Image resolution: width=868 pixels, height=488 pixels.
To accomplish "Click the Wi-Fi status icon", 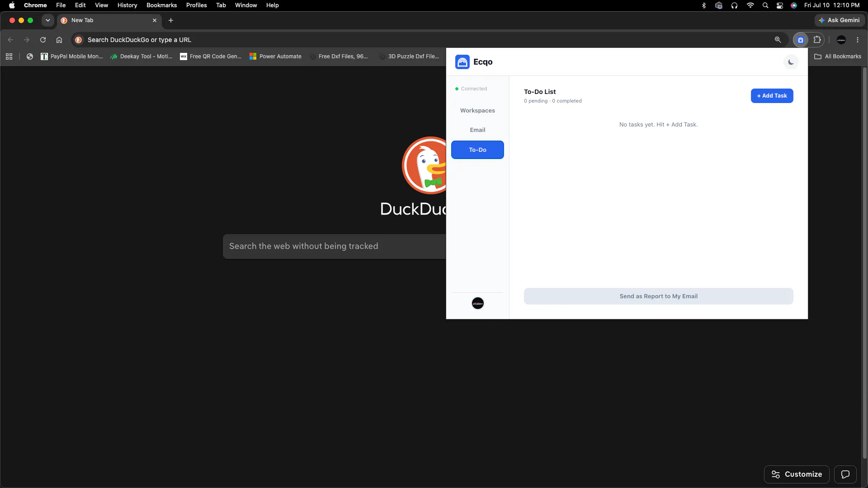I will pyautogui.click(x=750, y=5).
